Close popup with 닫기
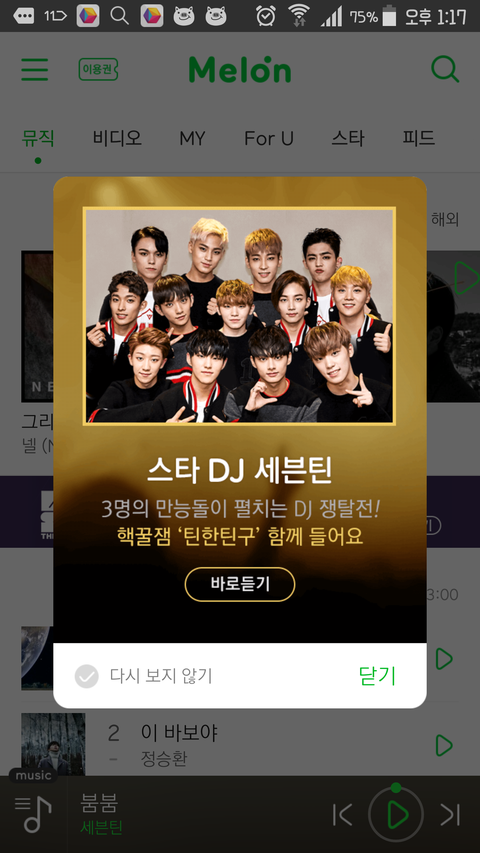Viewport: 480px width, 853px height. click(x=377, y=676)
